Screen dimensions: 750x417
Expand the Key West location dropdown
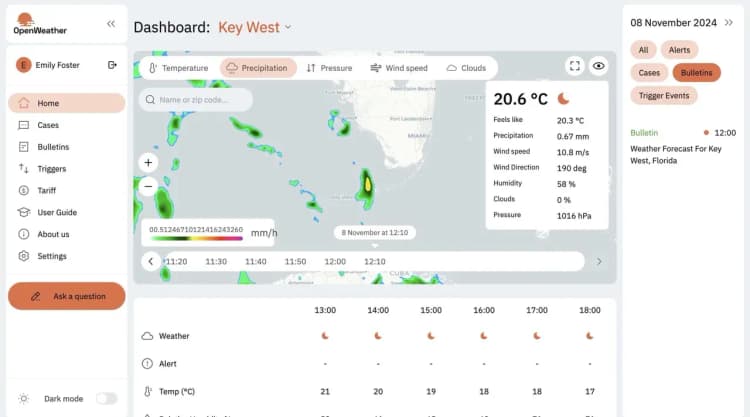tap(288, 27)
